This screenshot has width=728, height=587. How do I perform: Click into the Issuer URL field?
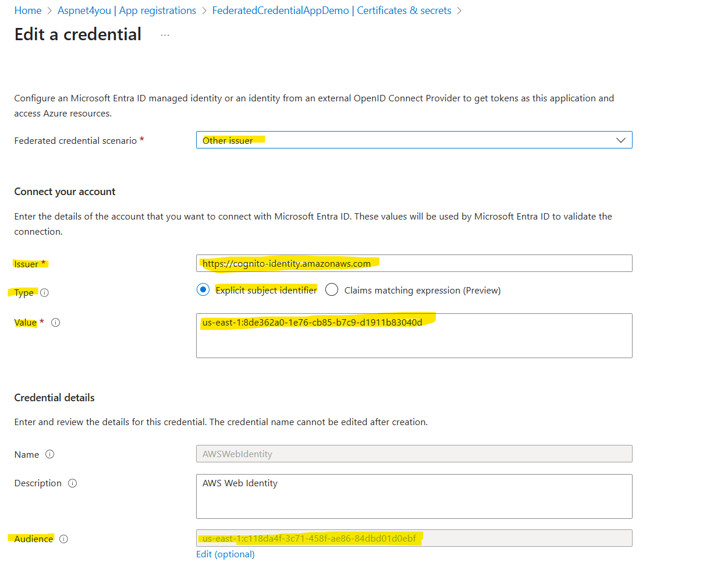pyautogui.click(x=414, y=263)
